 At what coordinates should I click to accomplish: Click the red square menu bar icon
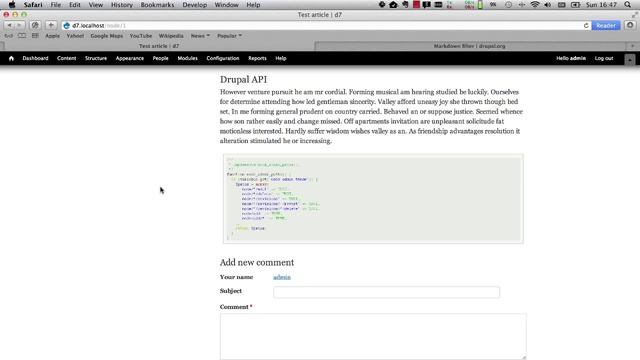coord(416,5)
